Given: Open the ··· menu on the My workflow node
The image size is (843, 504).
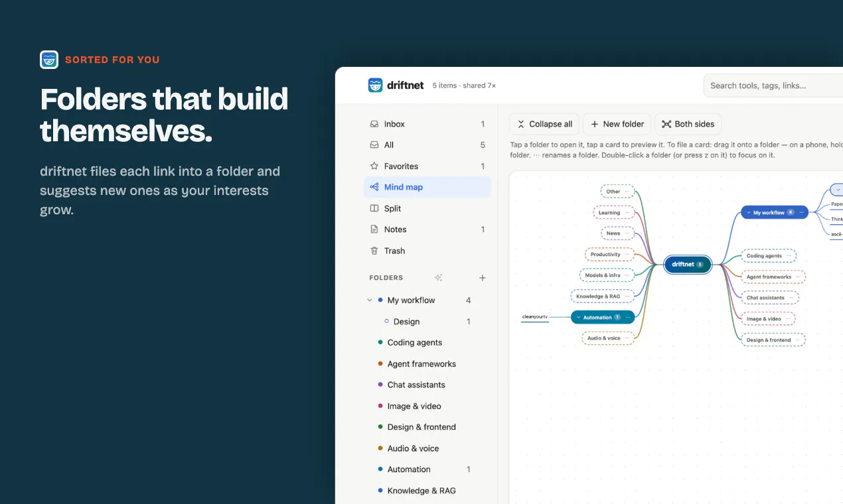Looking at the screenshot, I should pos(802,213).
